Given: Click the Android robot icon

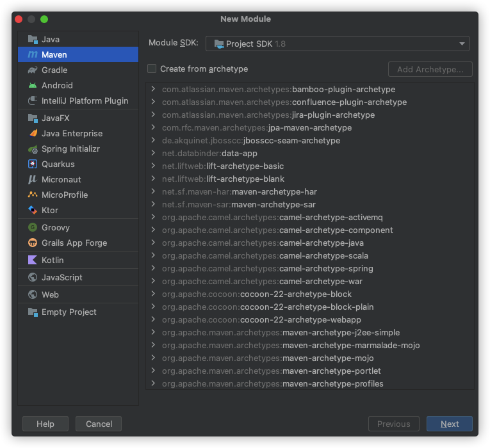Looking at the screenshot, I should tap(33, 85).
